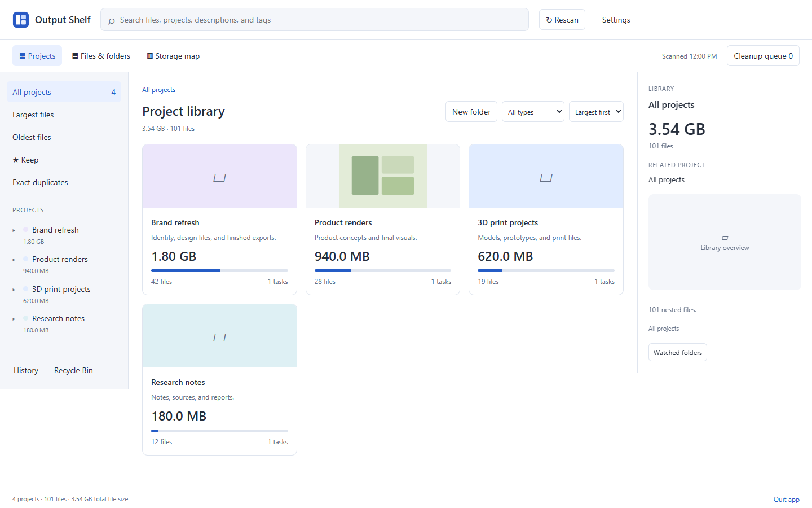
Task: Click the Quit app link
Action: coord(787,500)
